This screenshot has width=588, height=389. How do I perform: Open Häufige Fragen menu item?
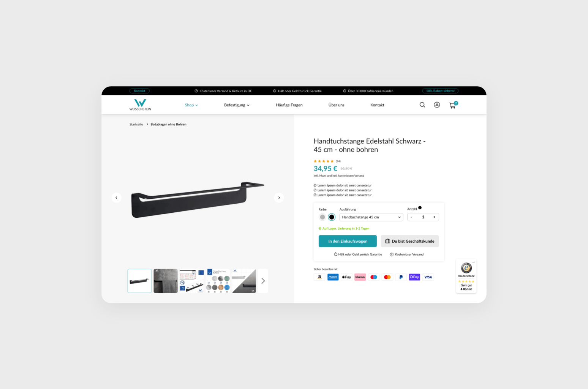[289, 105]
